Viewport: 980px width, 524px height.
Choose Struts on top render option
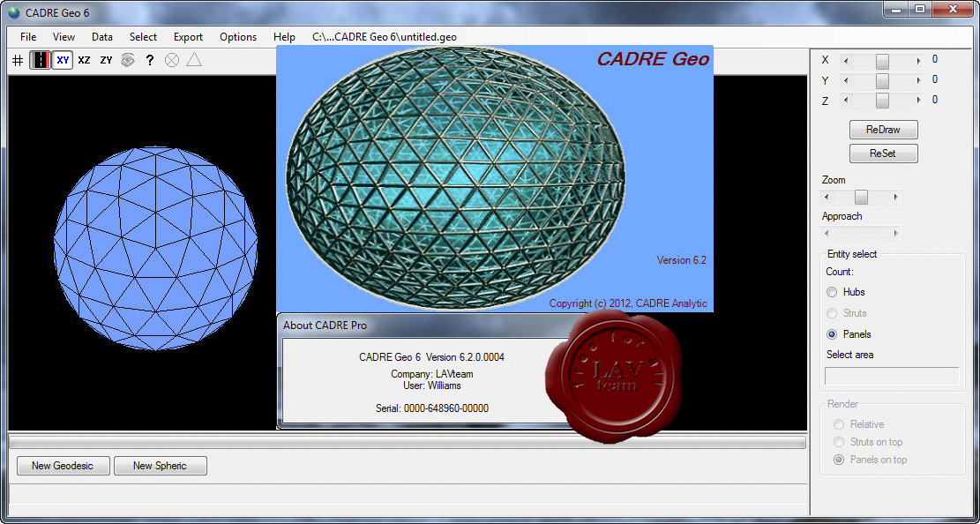[839, 442]
